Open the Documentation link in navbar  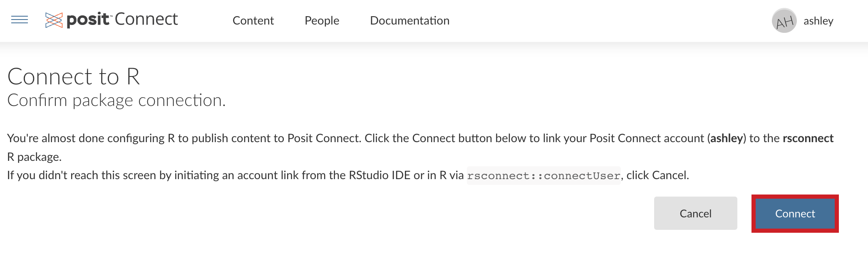point(409,20)
